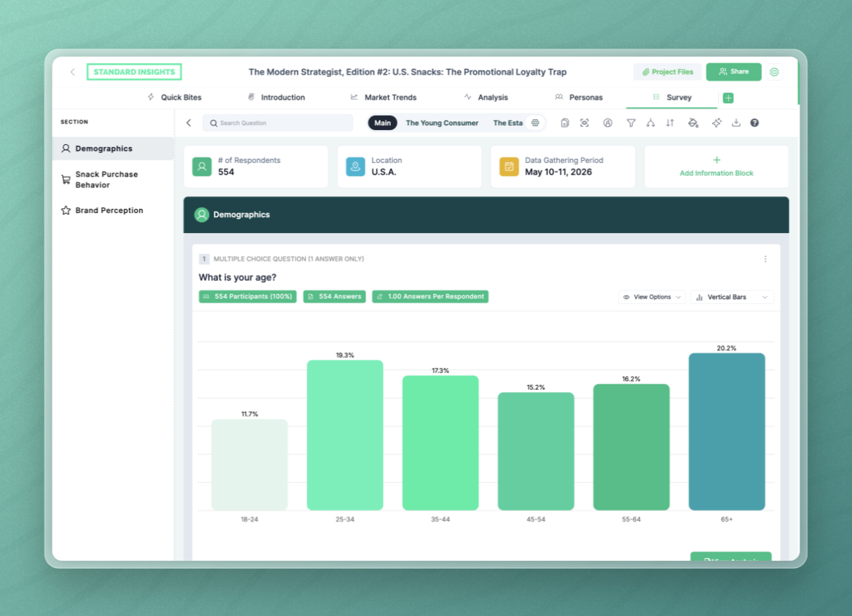Add a new tab with the plus icon

click(728, 98)
